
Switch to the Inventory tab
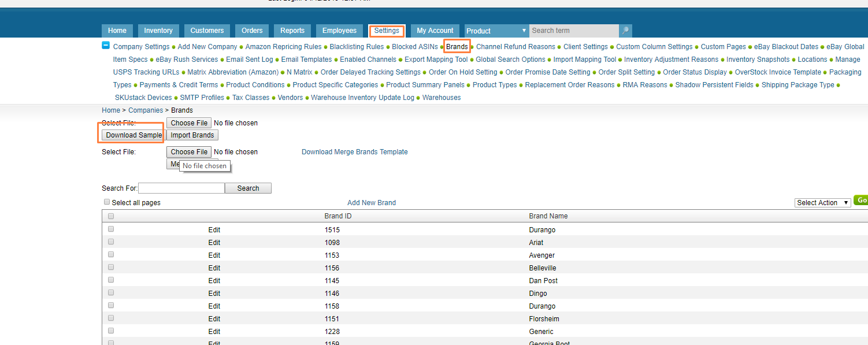(x=158, y=31)
